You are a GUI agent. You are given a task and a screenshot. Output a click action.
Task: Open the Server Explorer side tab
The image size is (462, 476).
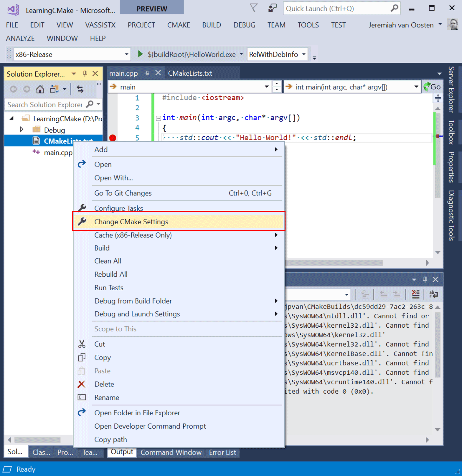(451, 89)
